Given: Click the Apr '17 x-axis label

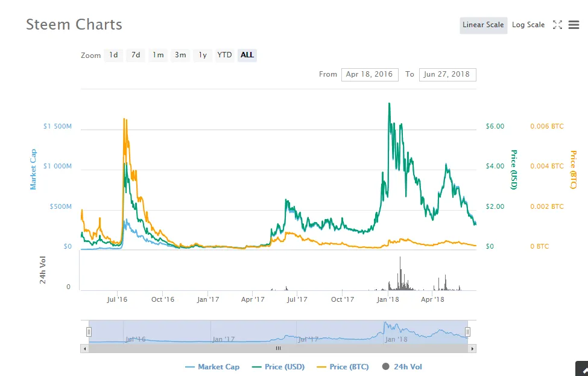Looking at the screenshot, I should click(x=253, y=299).
